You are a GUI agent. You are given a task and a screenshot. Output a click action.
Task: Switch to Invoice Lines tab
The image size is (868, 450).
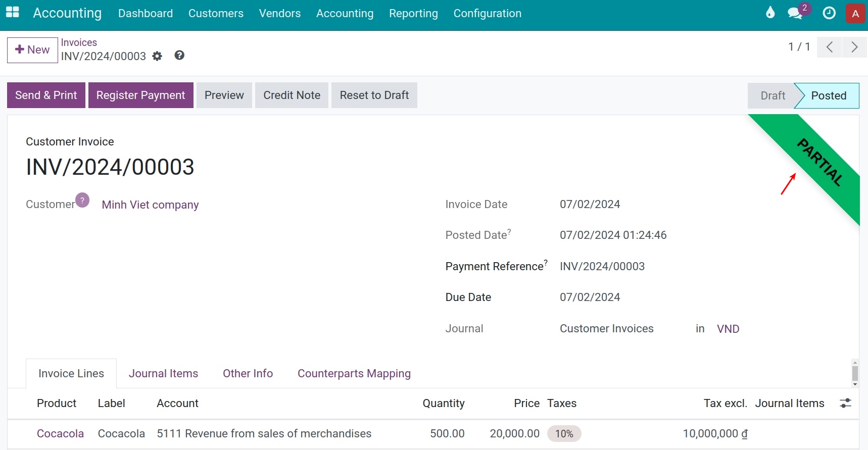click(71, 373)
